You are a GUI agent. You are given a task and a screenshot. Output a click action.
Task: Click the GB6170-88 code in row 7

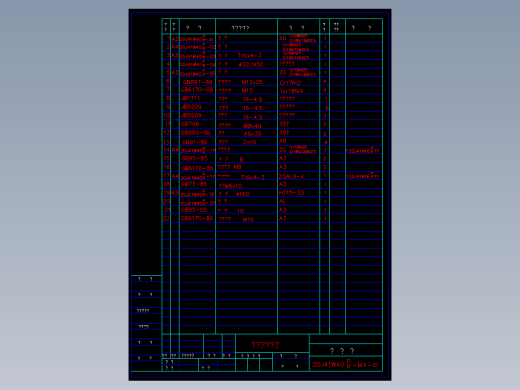(197, 90)
